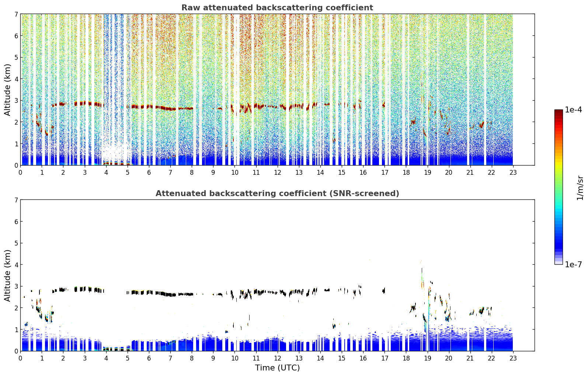The image size is (588, 376).
Task: Click time tick '18' under the SNR-screened plot
Action: pyautogui.click(x=406, y=358)
